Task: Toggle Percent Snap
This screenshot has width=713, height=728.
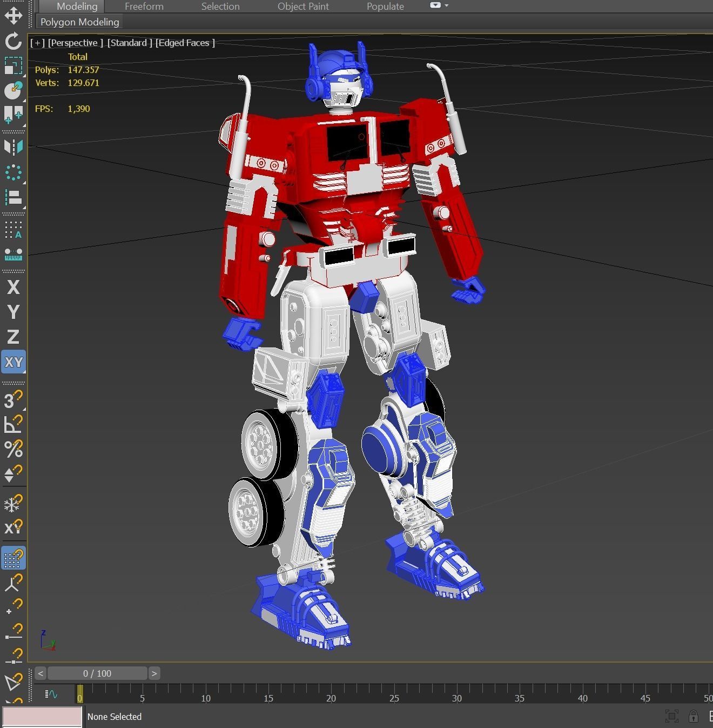Action: click(x=13, y=449)
